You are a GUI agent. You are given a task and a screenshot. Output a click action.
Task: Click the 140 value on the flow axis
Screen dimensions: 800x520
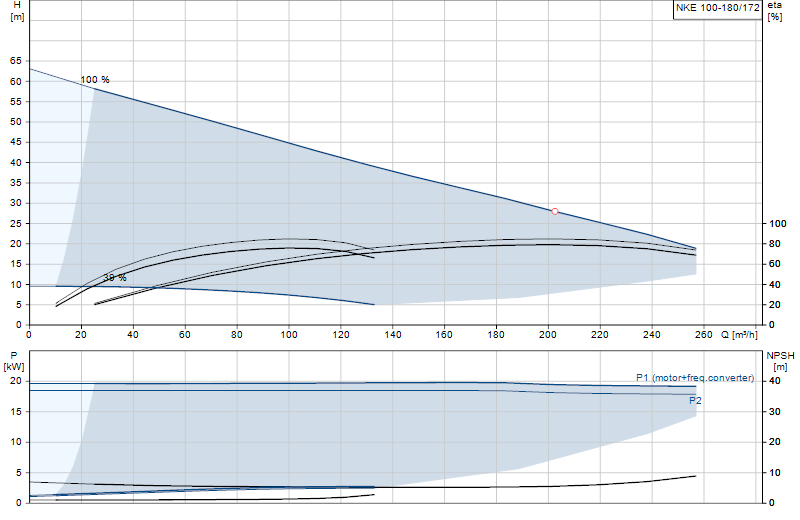tap(392, 335)
